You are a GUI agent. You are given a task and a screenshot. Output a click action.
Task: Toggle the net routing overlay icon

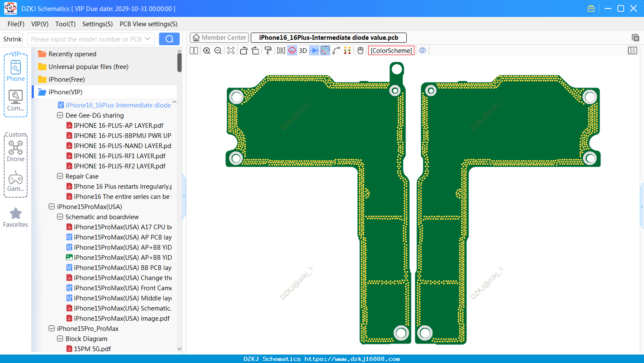tap(325, 50)
